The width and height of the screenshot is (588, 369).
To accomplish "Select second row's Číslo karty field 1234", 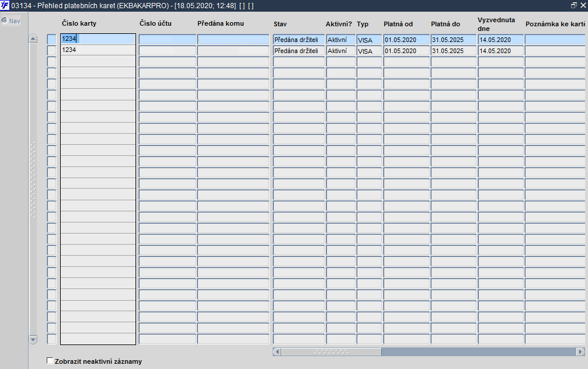I will [98, 50].
